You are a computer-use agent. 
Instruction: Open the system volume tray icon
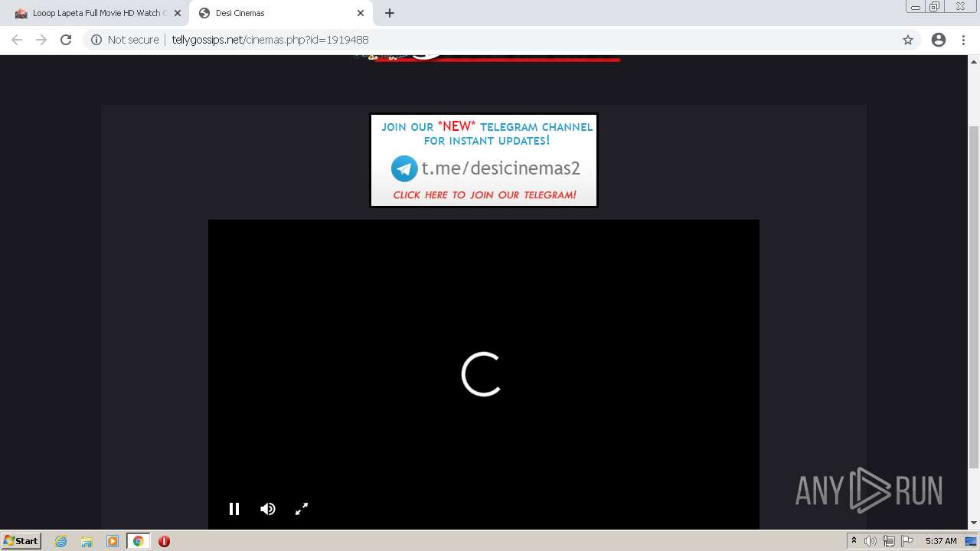pos(871,541)
